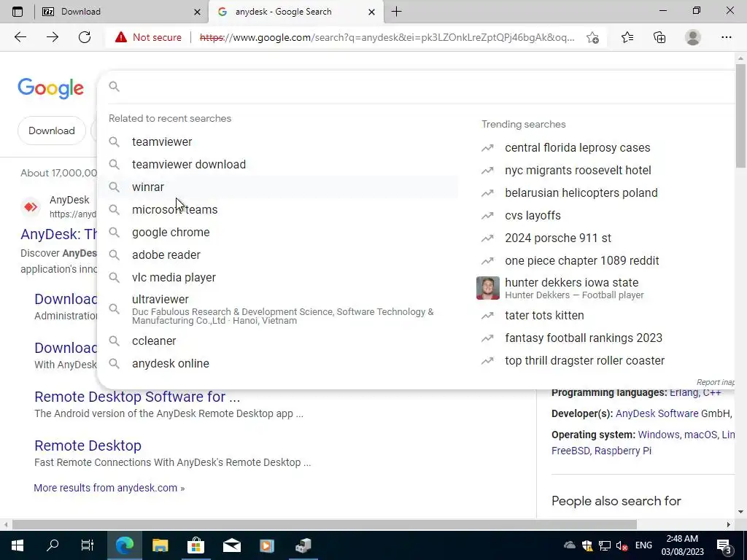Open the Collections panel
The height and width of the screenshot is (560, 747).
659,37
